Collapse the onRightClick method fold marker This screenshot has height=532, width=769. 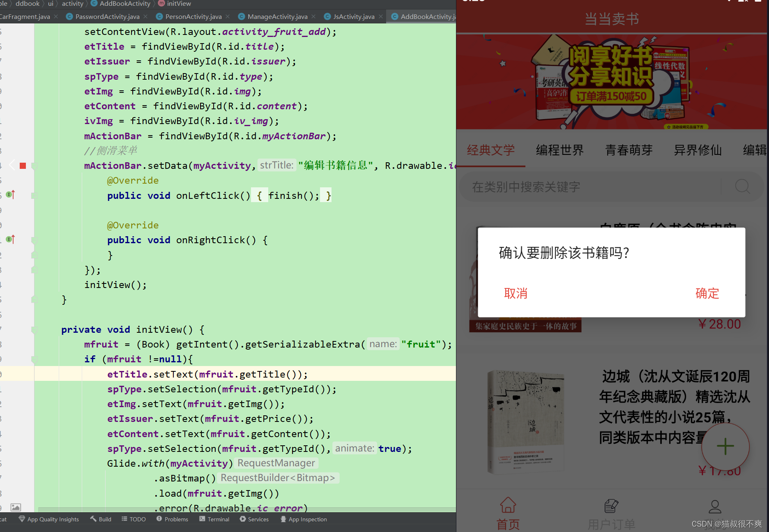tap(35, 240)
